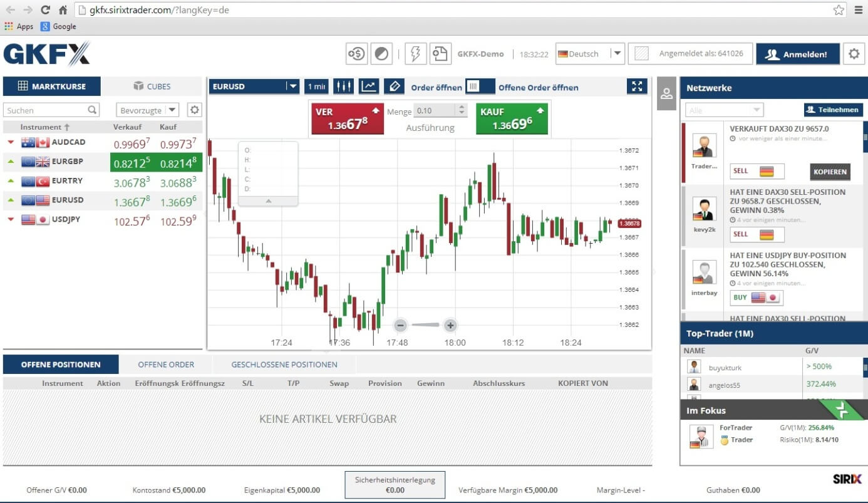This screenshot has width=868, height=503.
Task: Click the user profile tab beside Netzwerke
Action: (666, 93)
